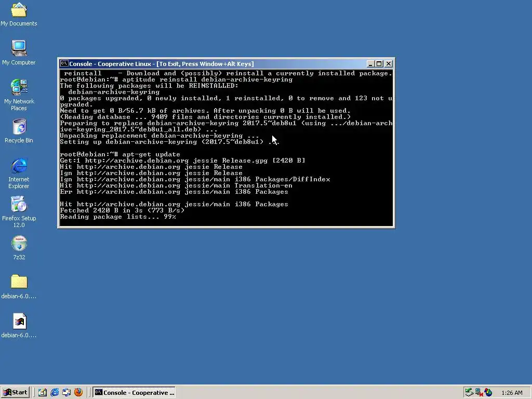
Task: Click Show Desktop quick launch icon
Action: point(43,393)
